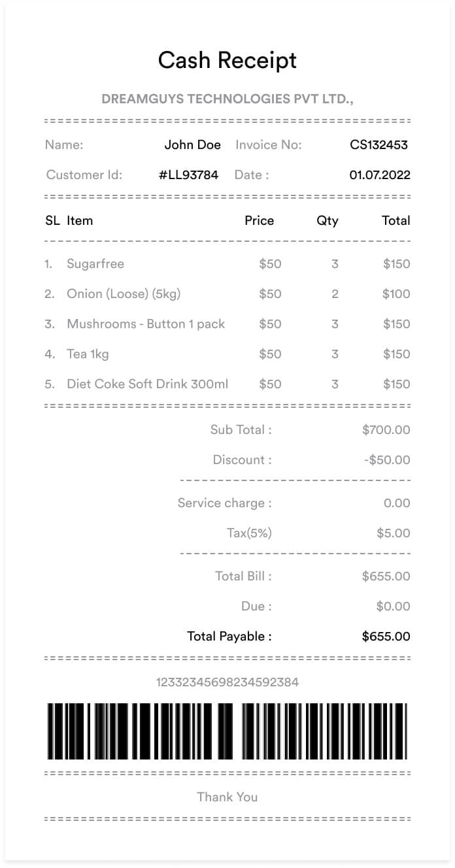The image size is (455, 868).
Task: Click the Discount value -$50.00
Action: pos(387,460)
